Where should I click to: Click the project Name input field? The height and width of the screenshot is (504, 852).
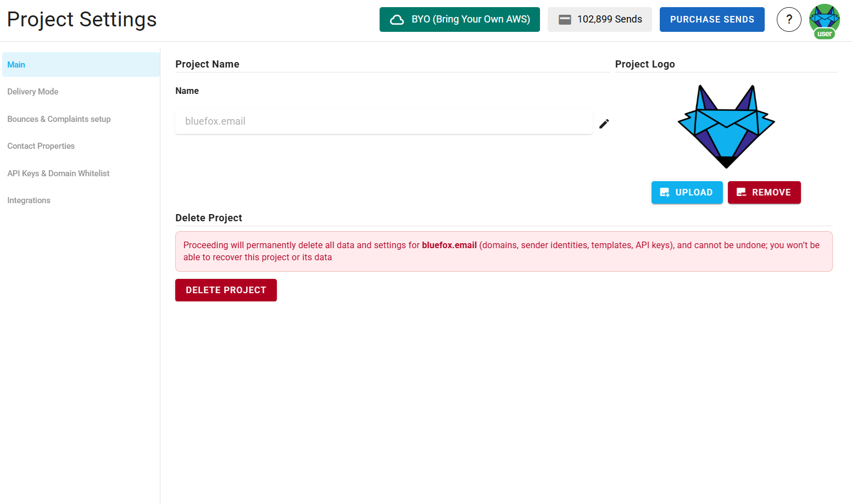click(x=383, y=122)
